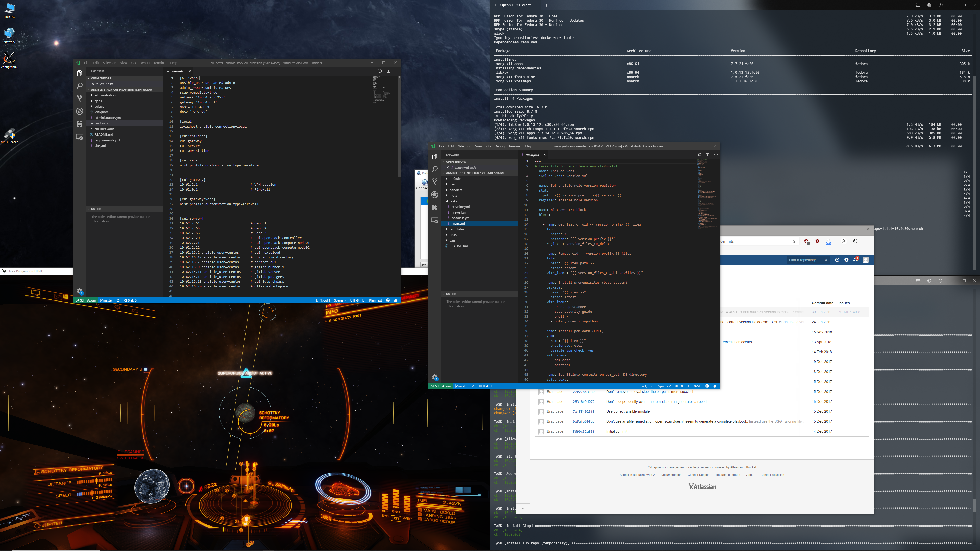Synchronize changes in cui-hosts status bar
980x551 pixels.
(x=118, y=300)
